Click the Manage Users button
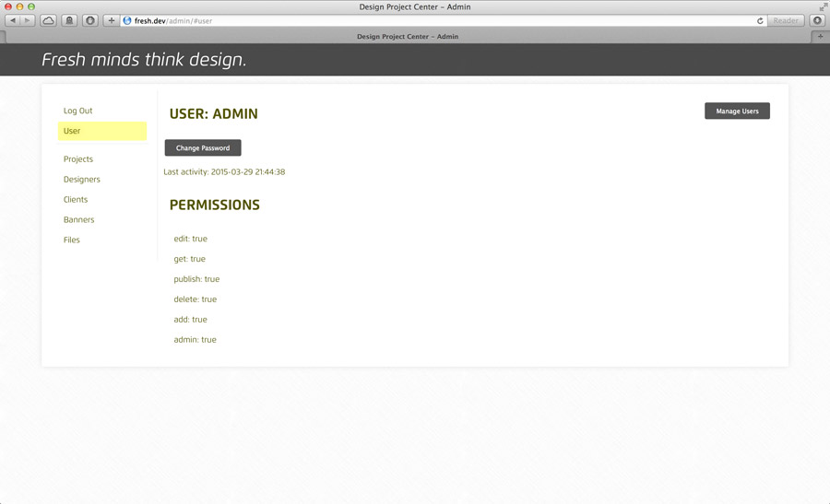Screen dimensions: 830x504 click(x=737, y=111)
